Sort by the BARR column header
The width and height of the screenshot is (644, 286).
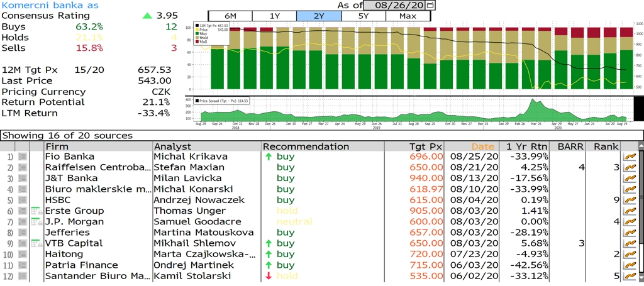pos(569,146)
